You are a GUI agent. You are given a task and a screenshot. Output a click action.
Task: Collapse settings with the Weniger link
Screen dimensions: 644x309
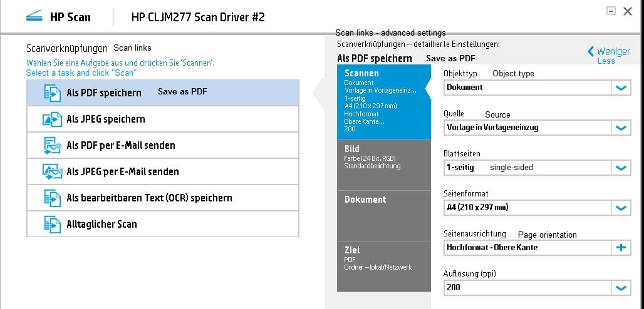pyautogui.click(x=608, y=52)
